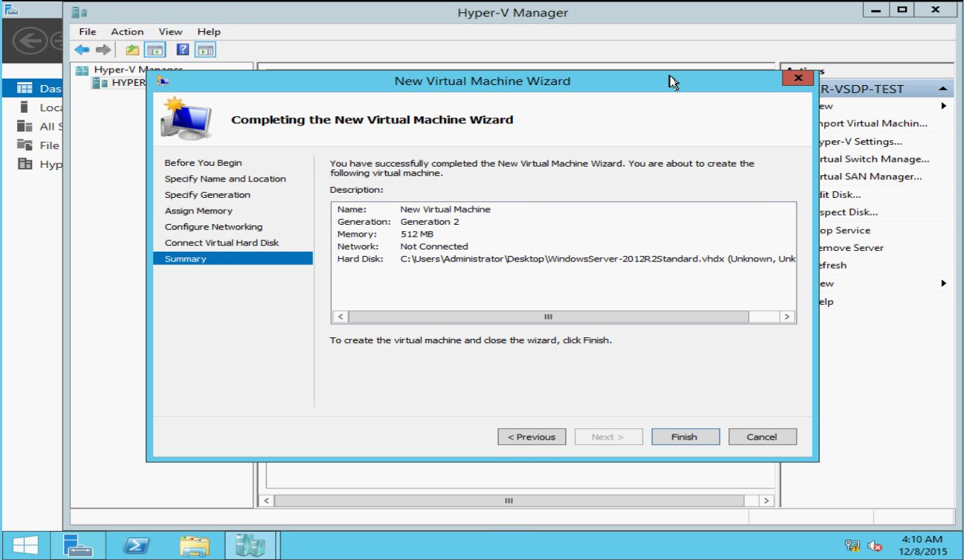Open the View menu
Viewport: 964px width, 560px height.
[x=170, y=32]
